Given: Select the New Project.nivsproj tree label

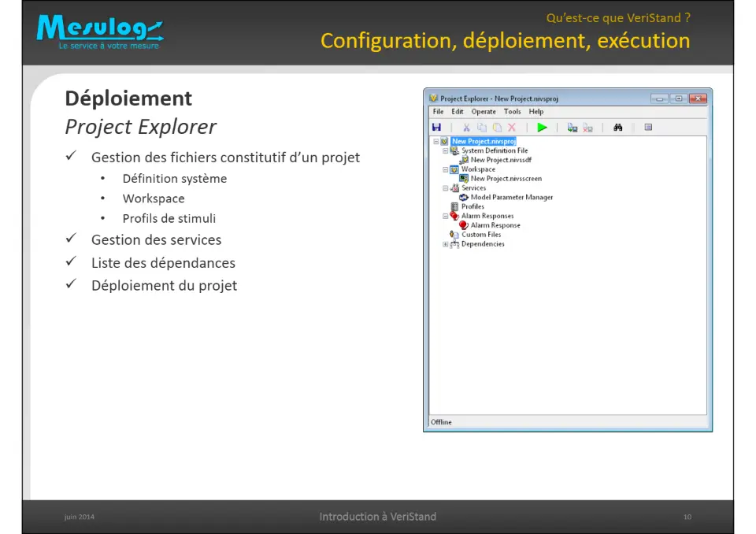Looking at the screenshot, I should 484,141.
